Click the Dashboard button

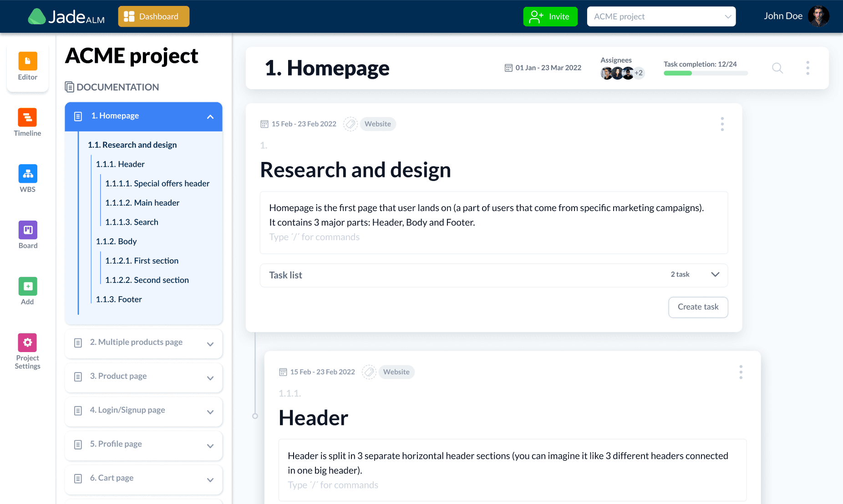tap(153, 17)
